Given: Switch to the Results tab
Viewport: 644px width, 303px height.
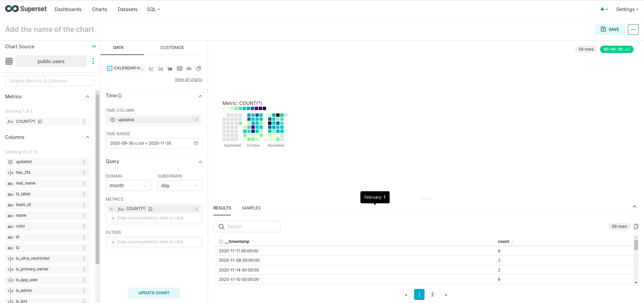Looking at the screenshot, I should (x=222, y=208).
